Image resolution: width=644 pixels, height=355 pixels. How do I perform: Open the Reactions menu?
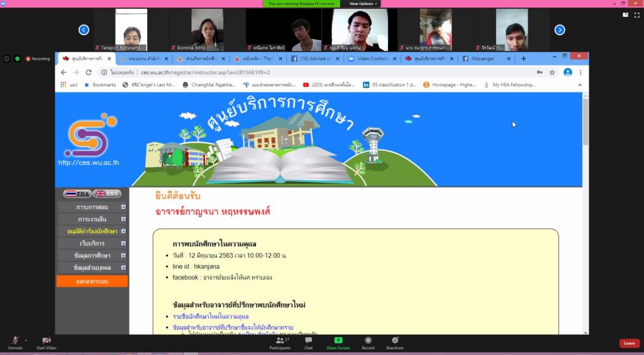click(395, 341)
